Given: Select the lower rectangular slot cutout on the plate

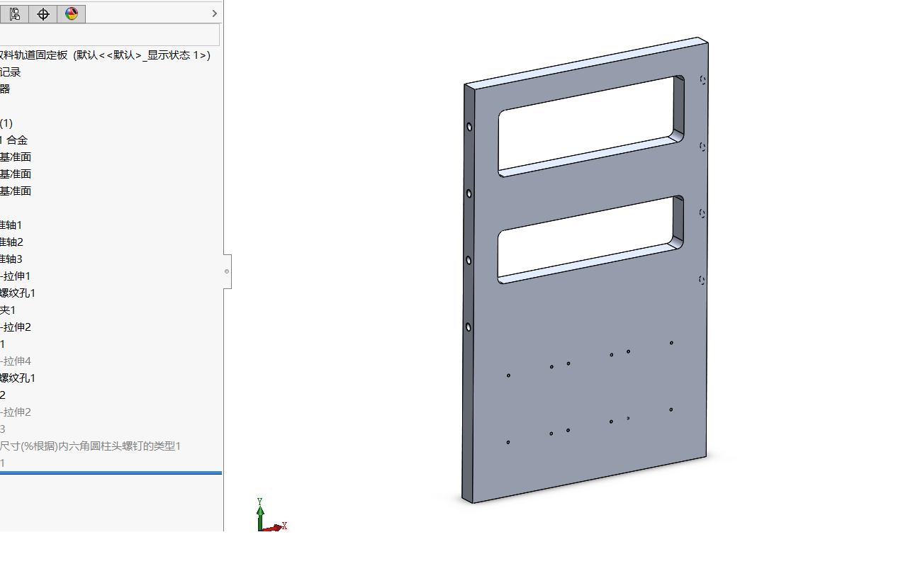Looking at the screenshot, I should coord(591,239).
